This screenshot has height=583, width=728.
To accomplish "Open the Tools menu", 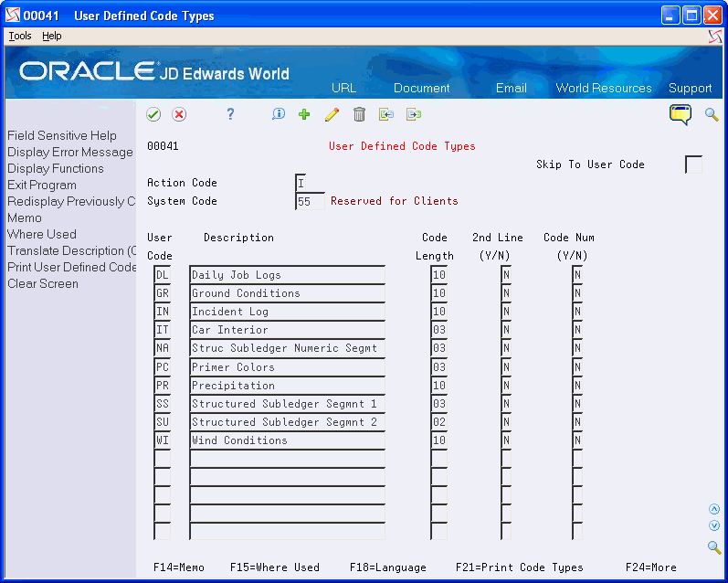I will coord(20,36).
